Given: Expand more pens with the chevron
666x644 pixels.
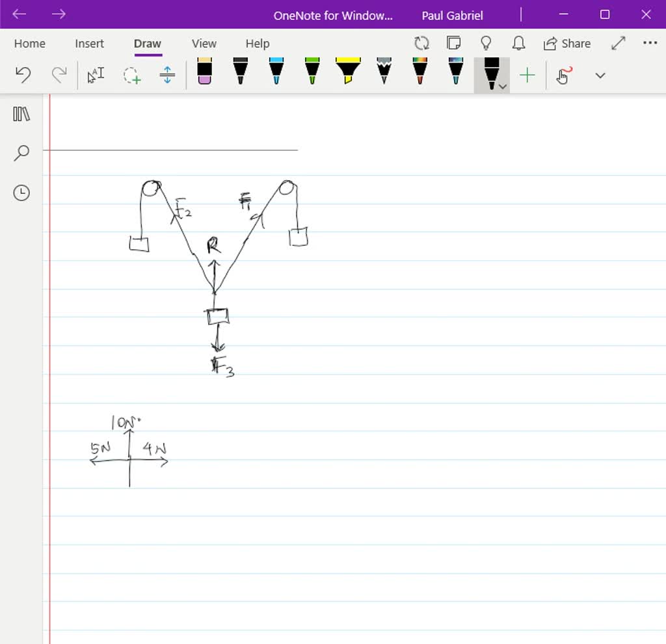Looking at the screenshot, I should (x=600, y=75).
